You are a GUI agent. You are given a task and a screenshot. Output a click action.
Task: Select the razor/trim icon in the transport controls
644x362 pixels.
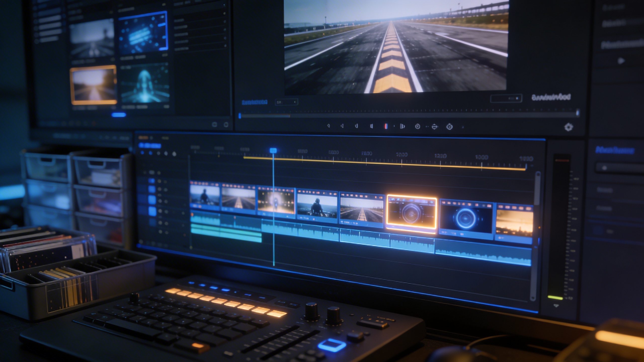403,127
